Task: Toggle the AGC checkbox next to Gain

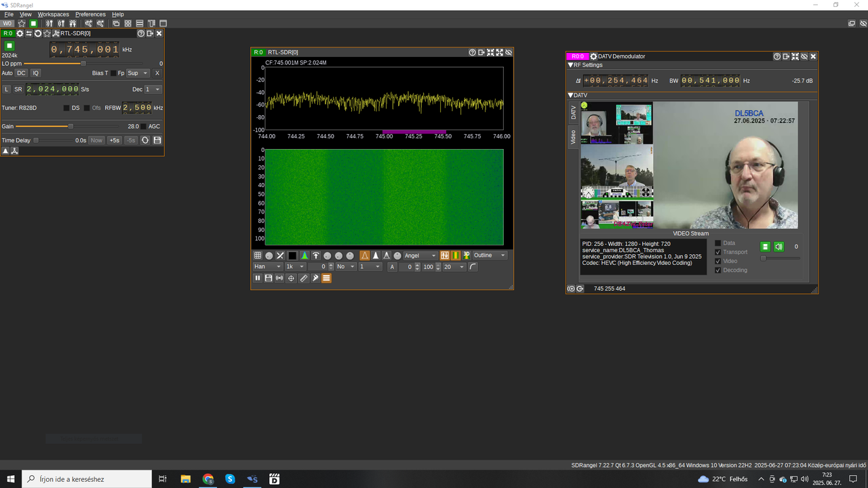Action: [x=143, y=127]
